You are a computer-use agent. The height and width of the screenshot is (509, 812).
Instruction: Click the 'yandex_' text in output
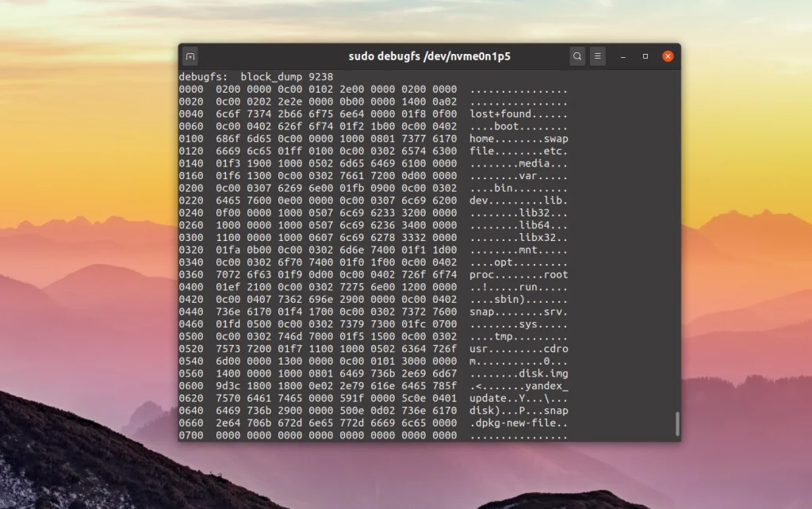point(550,385)
